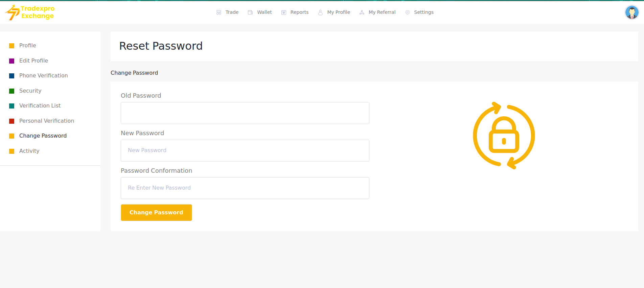Viewport: 644px width, 288px height.
Task: Select Edit Profile in the sidebar
Action: (33, 61)
